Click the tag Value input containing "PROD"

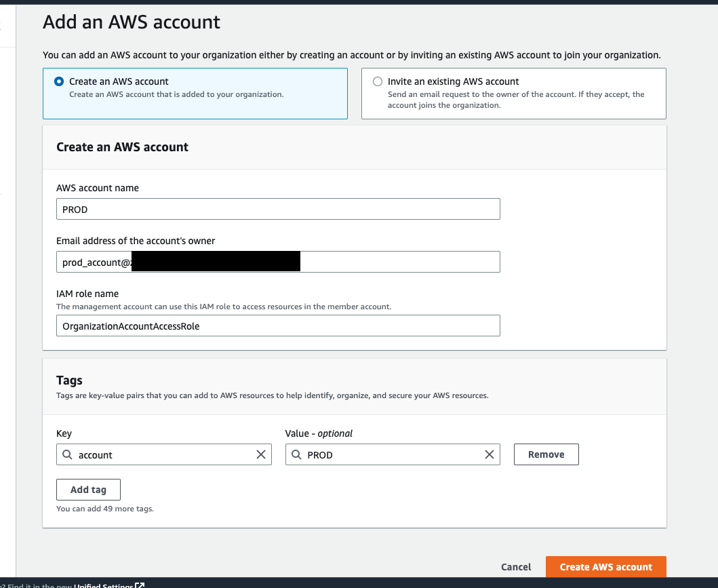coord(393,454)
